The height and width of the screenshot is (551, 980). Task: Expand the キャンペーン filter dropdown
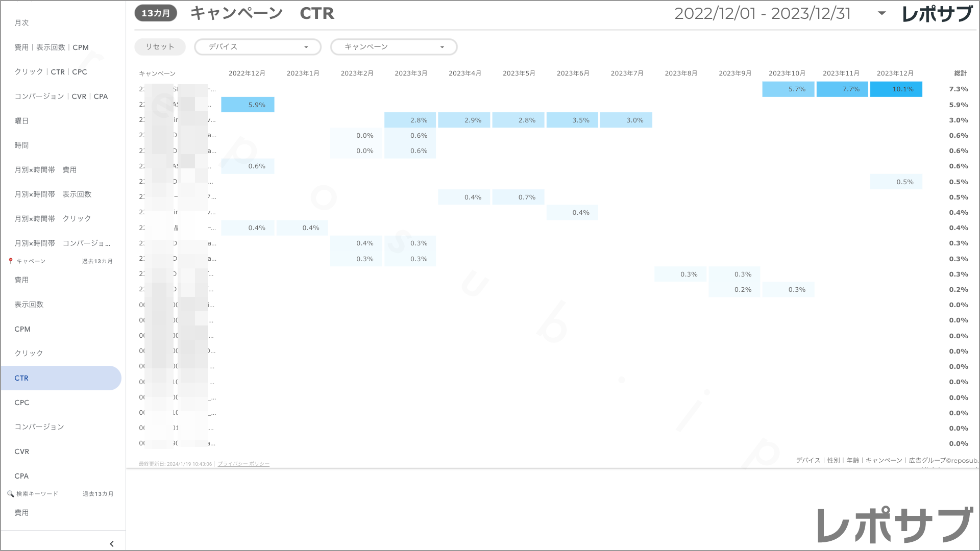click(x=394, y=47)
